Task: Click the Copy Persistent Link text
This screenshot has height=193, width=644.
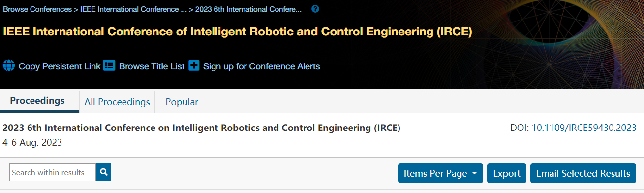Action: pos(60,66)
